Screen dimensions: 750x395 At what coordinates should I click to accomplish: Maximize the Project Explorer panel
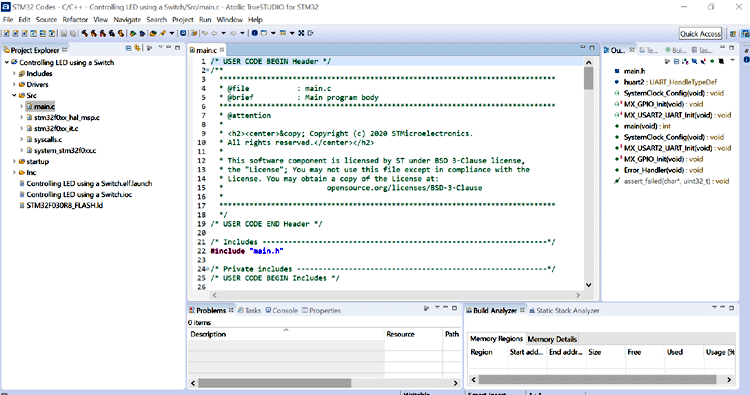[177, 48]
